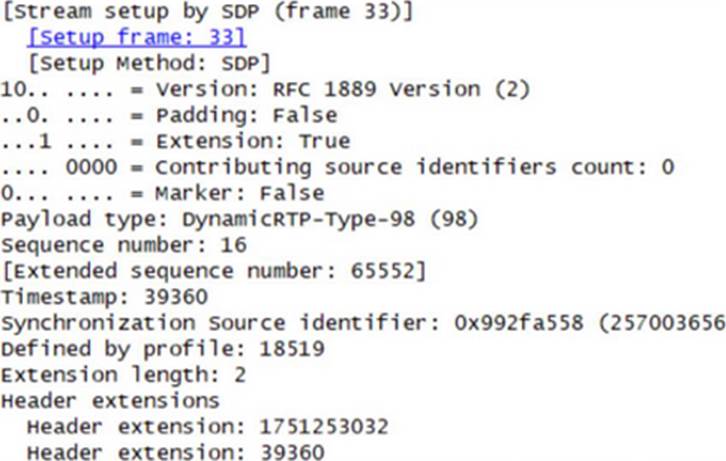Select Contributing source identifiers count line
Viewport: 726px width, 461px height.
[338, 167]
